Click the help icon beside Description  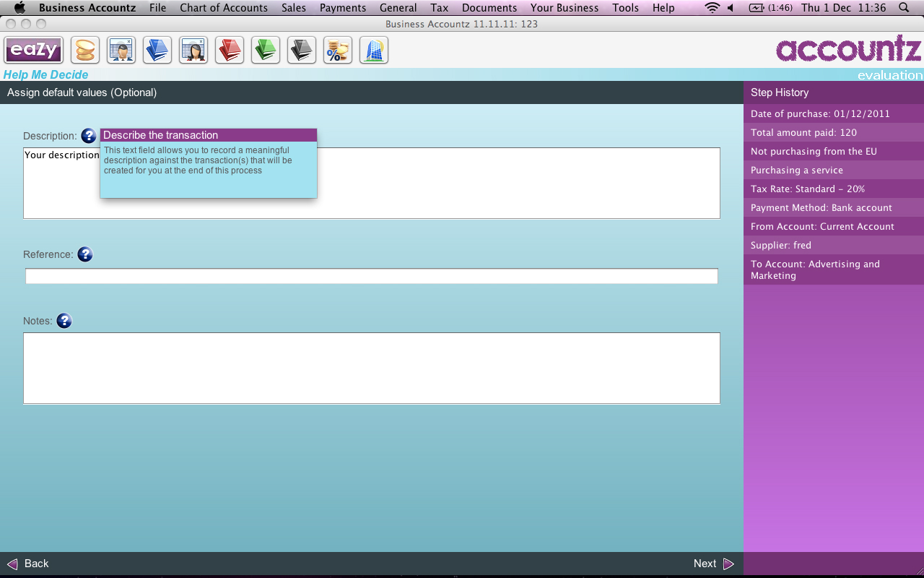click(x=89, y=136)
